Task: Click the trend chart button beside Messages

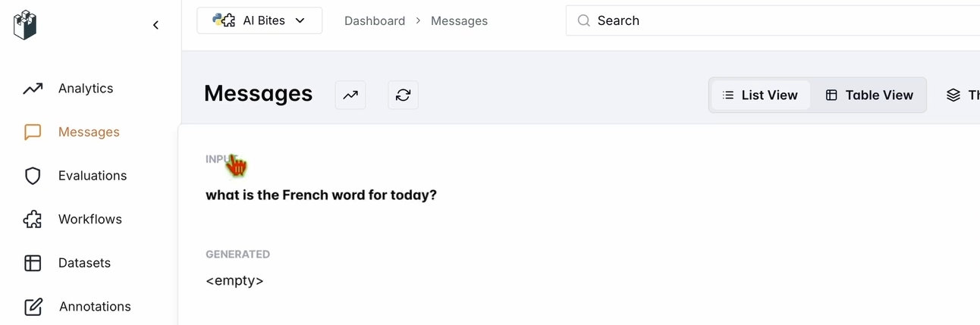Action: click(x=350, y=95)
